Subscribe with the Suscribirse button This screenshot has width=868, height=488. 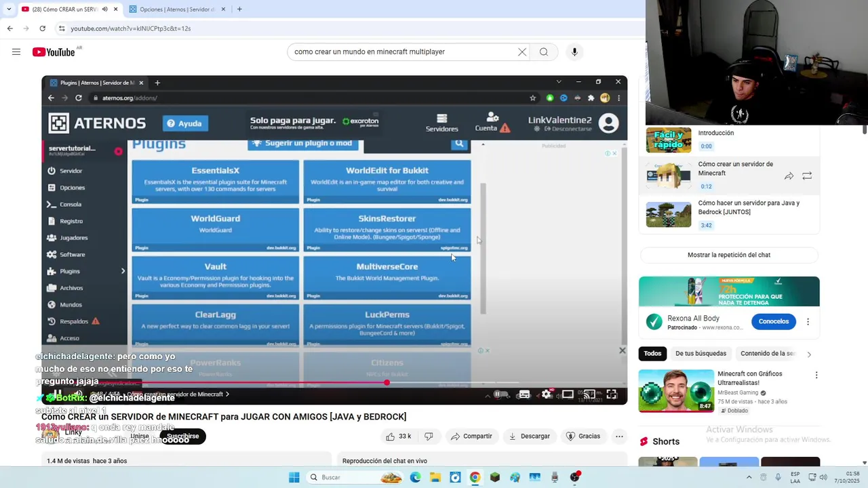pyautogui.click(x=182, y=436)
